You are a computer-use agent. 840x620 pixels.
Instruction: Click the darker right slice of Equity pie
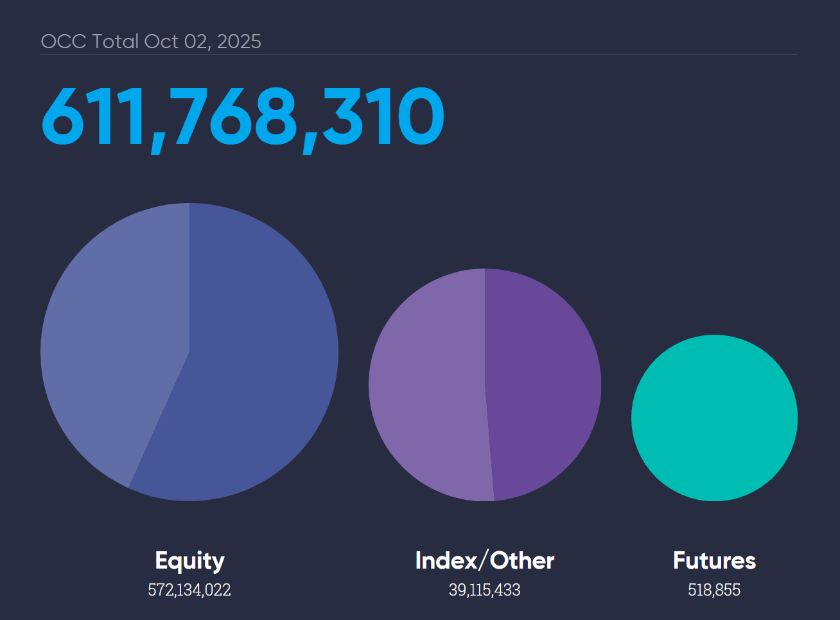pyautogui.click(x=257, y=360)
